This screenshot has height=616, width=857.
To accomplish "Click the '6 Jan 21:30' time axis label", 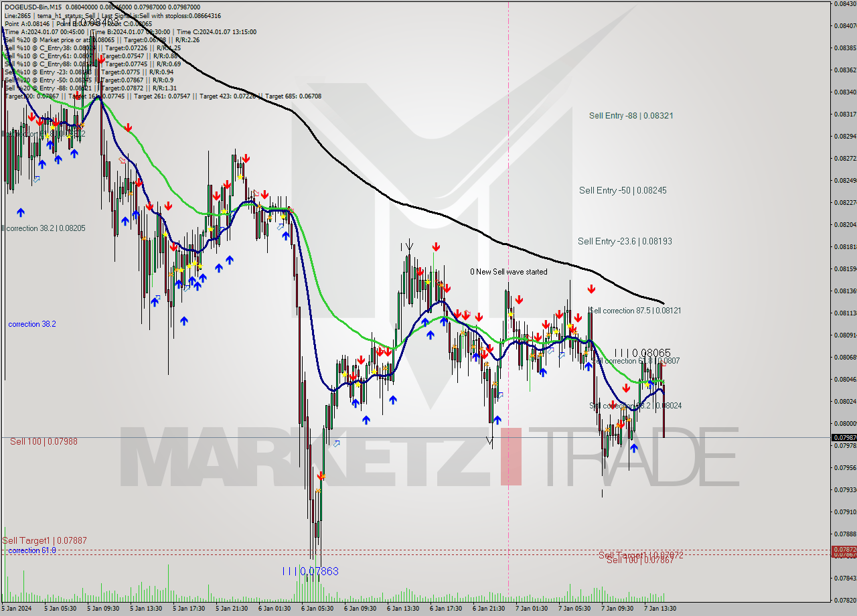I will coord(489,609).
